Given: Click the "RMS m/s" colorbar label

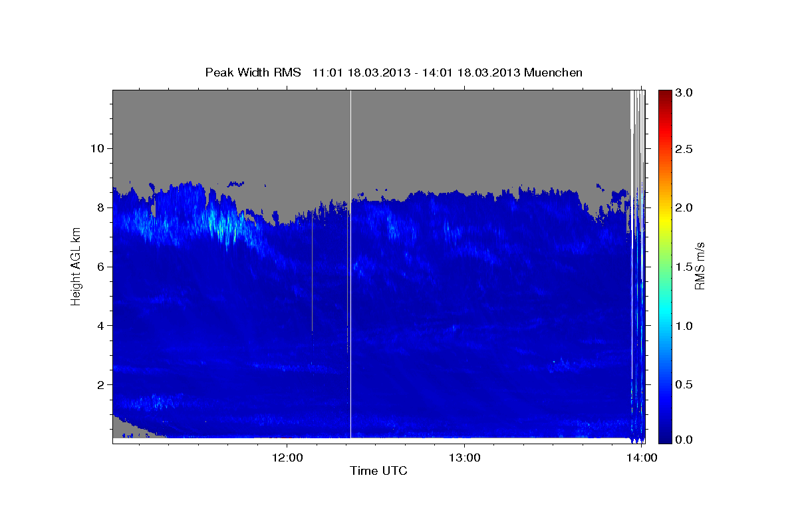Looking at the screenshot, I should (700, 265).
